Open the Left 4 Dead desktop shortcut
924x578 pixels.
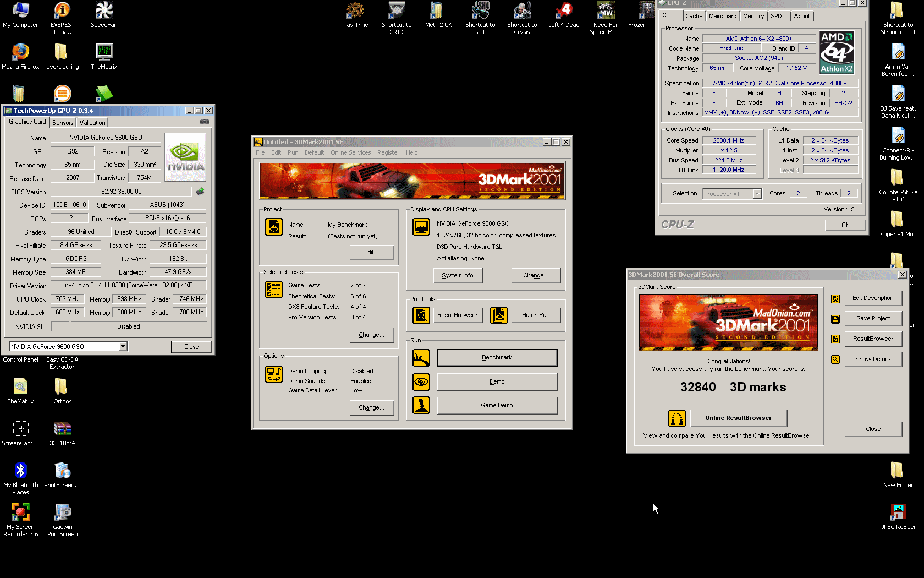click(x=564, y=14)
